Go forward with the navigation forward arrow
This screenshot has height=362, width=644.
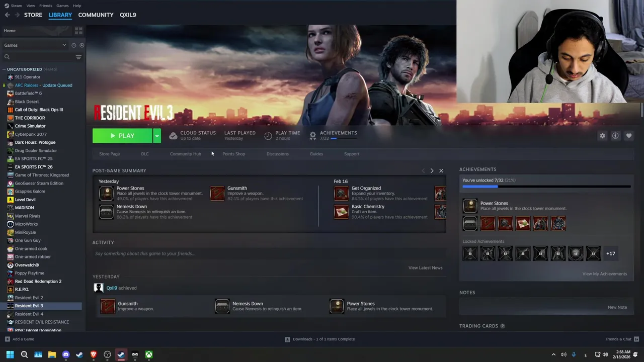[x=17, y=15]
